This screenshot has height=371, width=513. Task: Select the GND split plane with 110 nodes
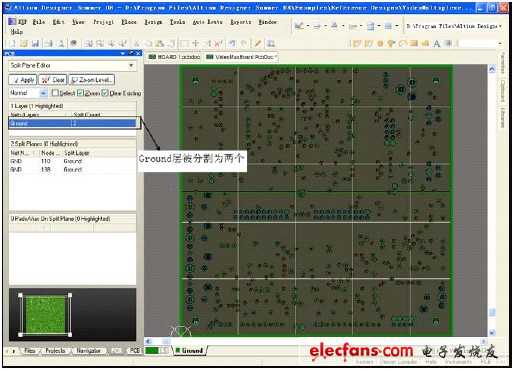pyautogui.click(x=73, y=161)
